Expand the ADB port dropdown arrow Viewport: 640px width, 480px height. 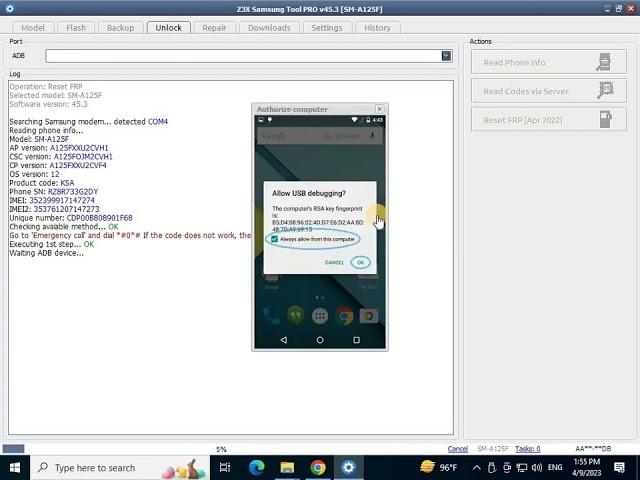(x=446, y=56)
